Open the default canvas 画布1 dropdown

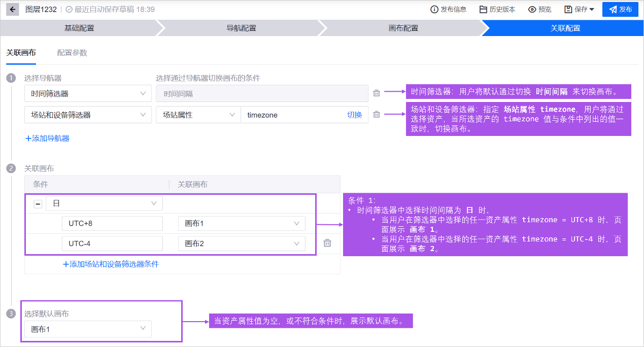pyautogui.click(x=88, y=329)
